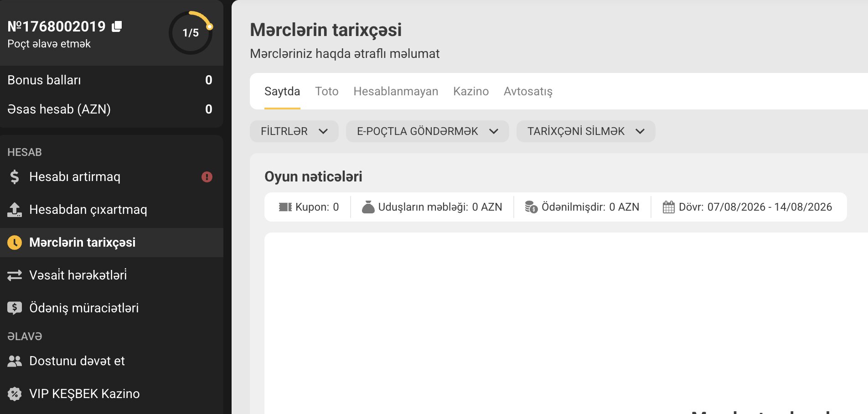Open Ödəniş müraciətləri page
Screen dimensions: 868x414
coord(112,308)
